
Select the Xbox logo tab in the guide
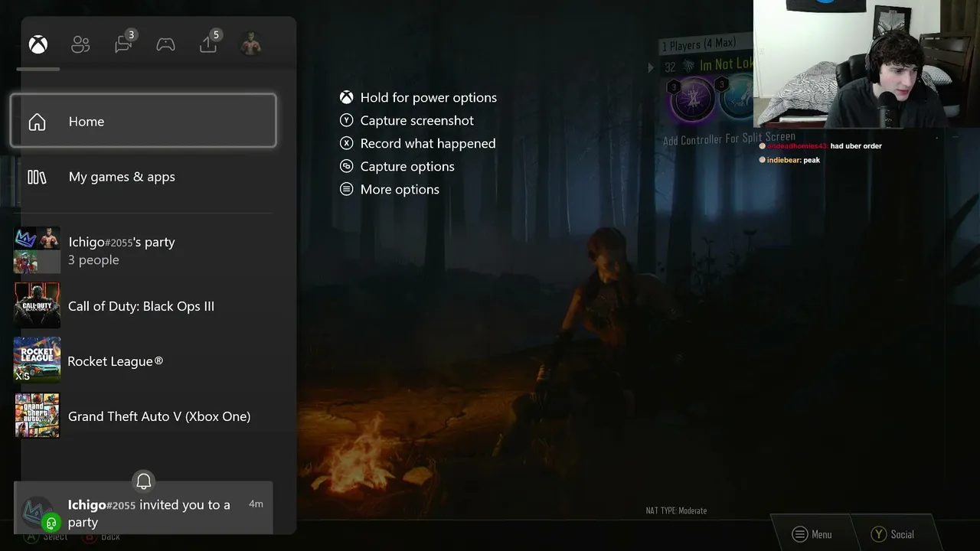(38, 44)
